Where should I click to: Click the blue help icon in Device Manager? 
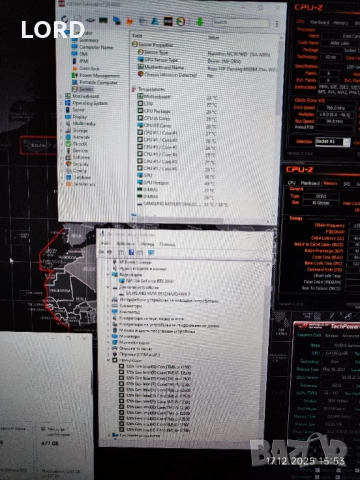[131, 252]
